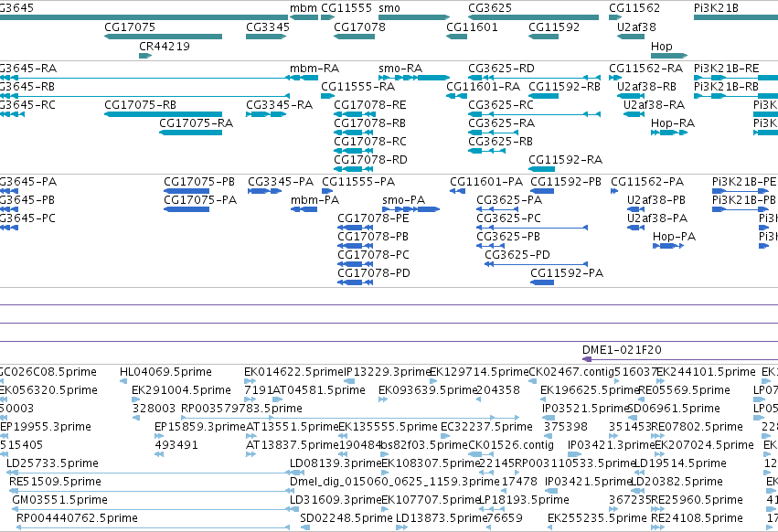This screenshot has width=778, height=532.
Task: Click the CG17078-RE transcript label
Action: 370,105
